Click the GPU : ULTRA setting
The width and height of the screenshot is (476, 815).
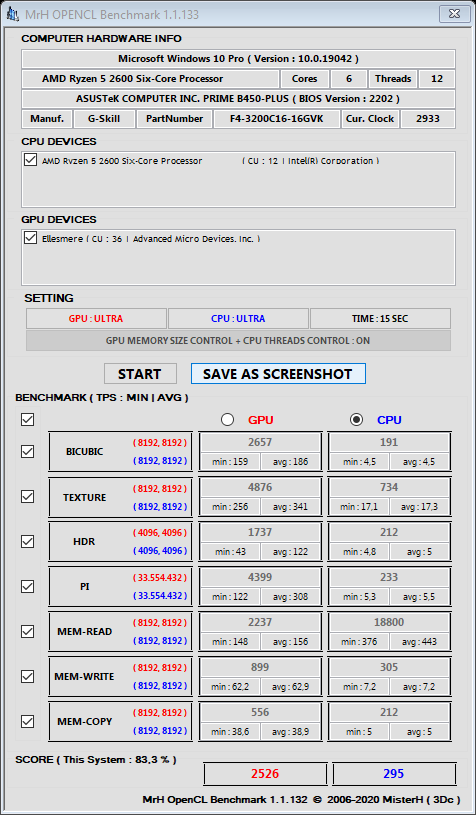(96, 319)
